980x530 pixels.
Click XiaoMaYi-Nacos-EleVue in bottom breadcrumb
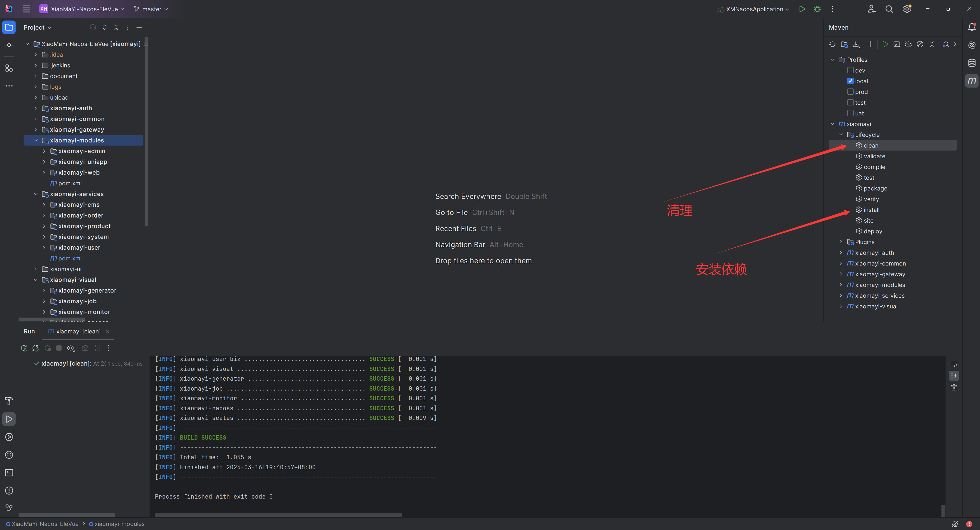(42, 524)
